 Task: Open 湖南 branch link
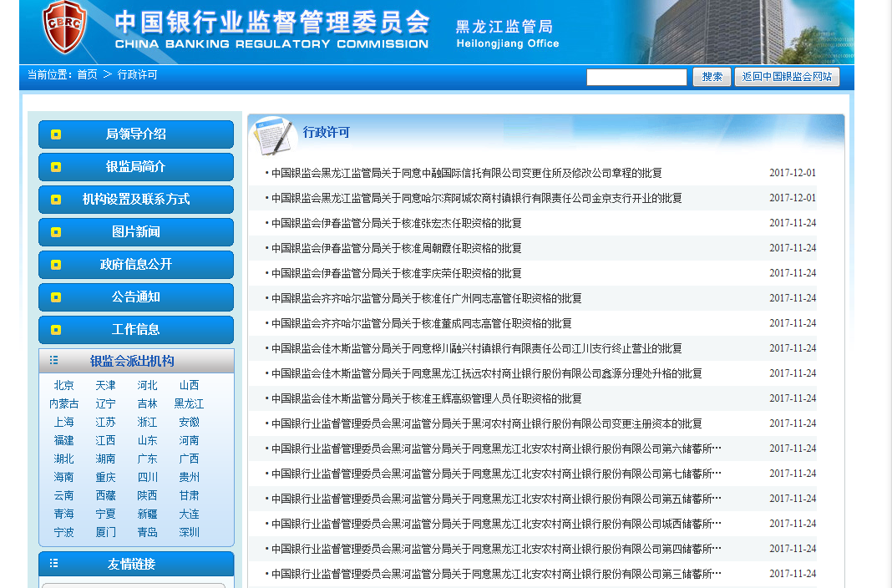tap(105, 459)
